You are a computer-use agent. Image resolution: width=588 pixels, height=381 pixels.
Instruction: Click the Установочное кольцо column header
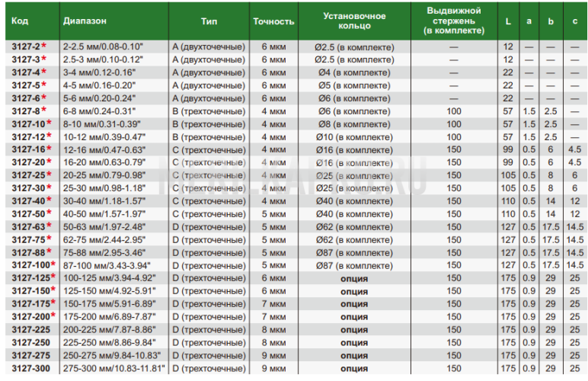point(354,21)
